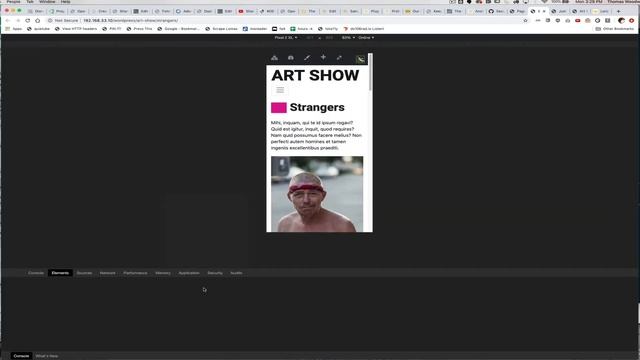Click the green avatar icon in the admin bar
The image size is (640, 360).
360,59
